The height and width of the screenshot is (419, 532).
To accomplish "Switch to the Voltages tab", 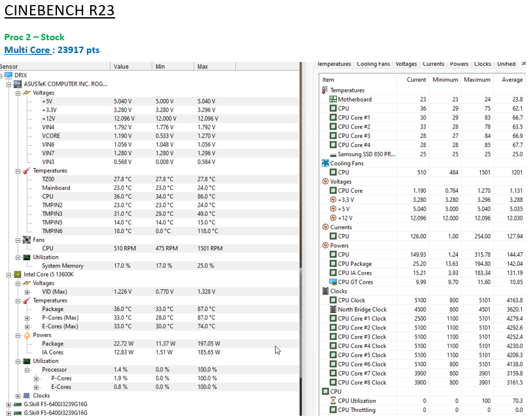I will point(406,64).
